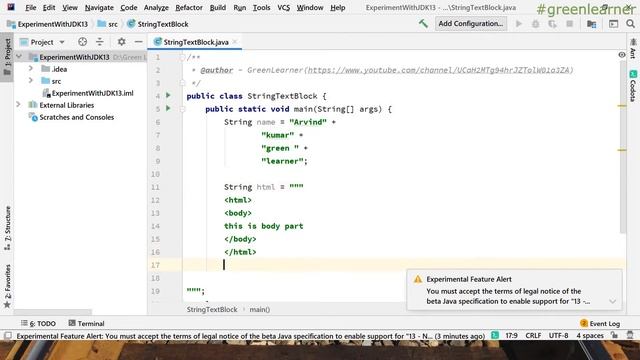Viewport: 640px width, 360px height.
Task: Fold the Javadoc comment at line 1
Action: [183, 57]
